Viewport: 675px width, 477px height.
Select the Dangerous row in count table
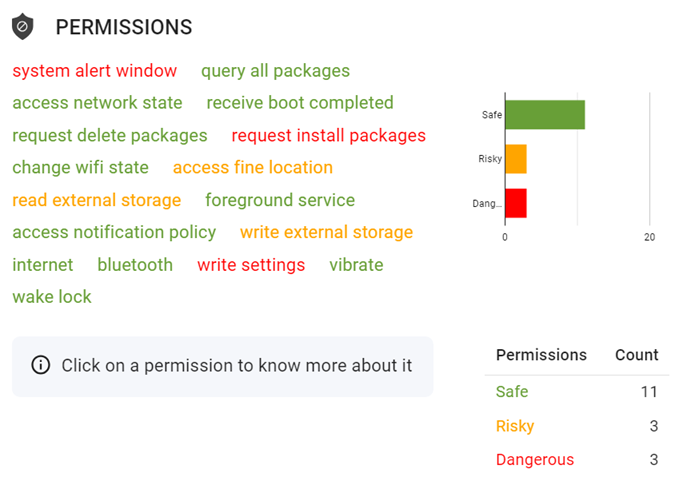[x=577, y=459]
